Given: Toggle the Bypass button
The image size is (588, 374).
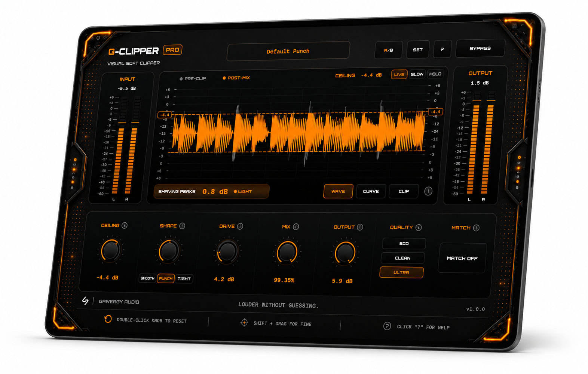Looking at the screenshot, I should [x=480, y=48].
